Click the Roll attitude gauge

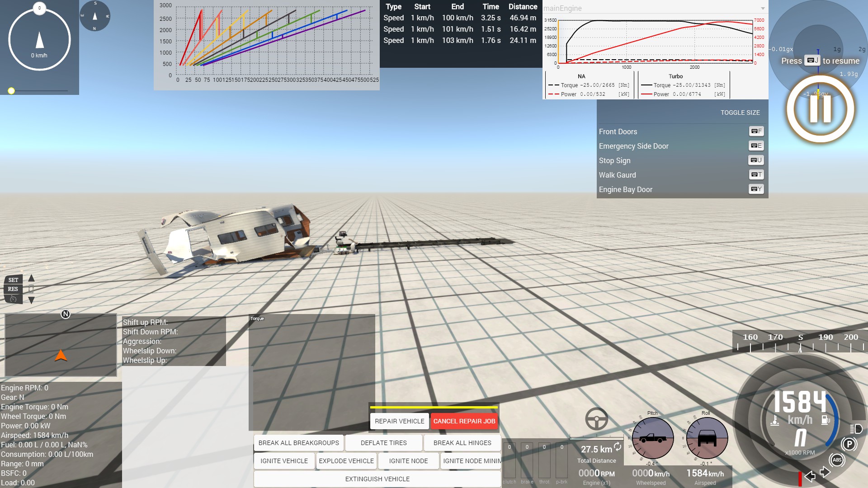(707, 438)
